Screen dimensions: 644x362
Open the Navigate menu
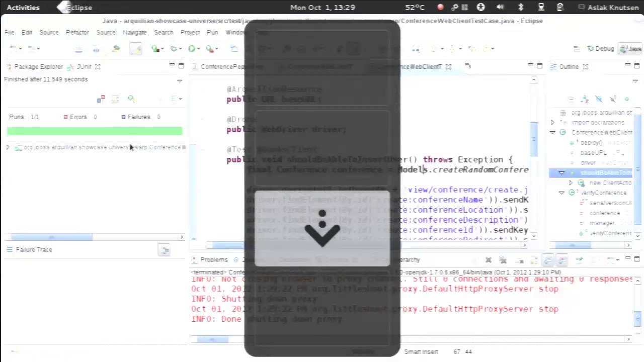click(x=135, y=32)
